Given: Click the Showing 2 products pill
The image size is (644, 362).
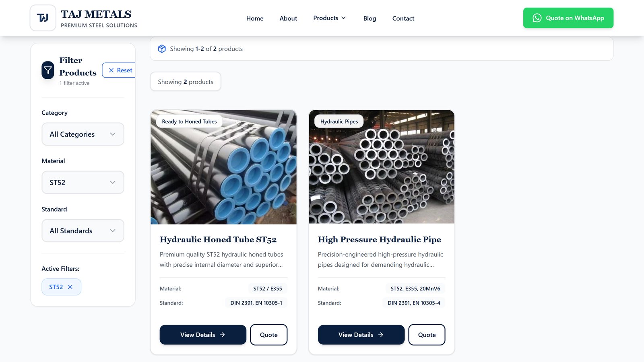Looking at the screenshot, I should pyautogui.click(x=186, y=82).
